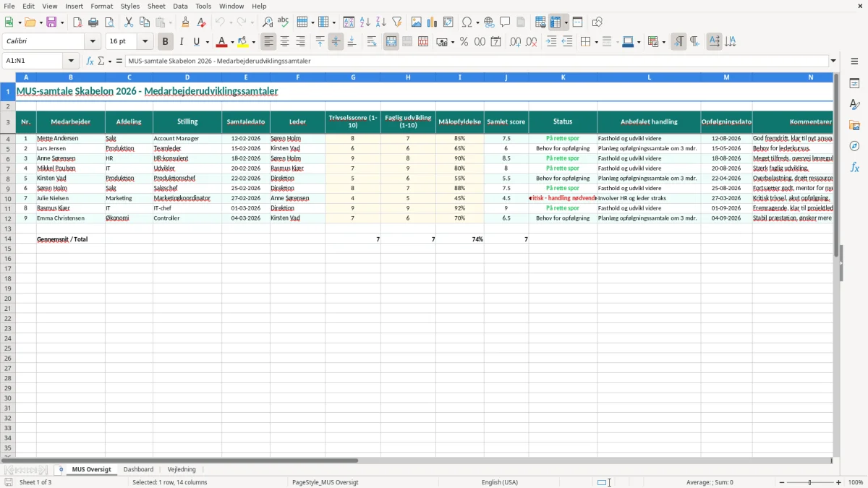Toggle Align Left
Image resolution: width=868 pixels, height=488 pixels.
pos(268,42)
